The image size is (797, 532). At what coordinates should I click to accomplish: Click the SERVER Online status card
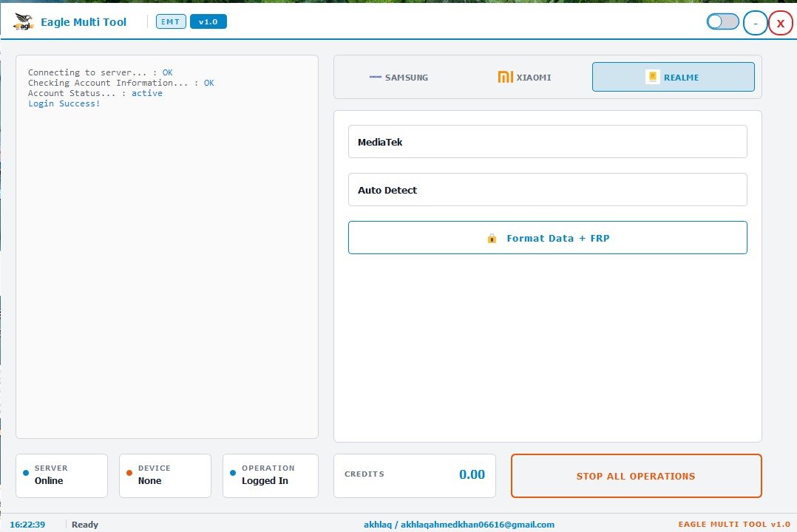[61, 476]
